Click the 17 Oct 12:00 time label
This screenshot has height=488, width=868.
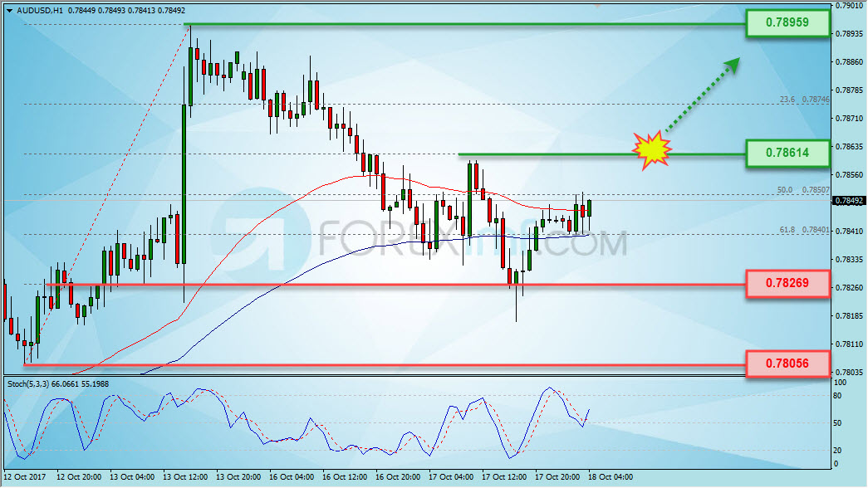click(503, 477)
